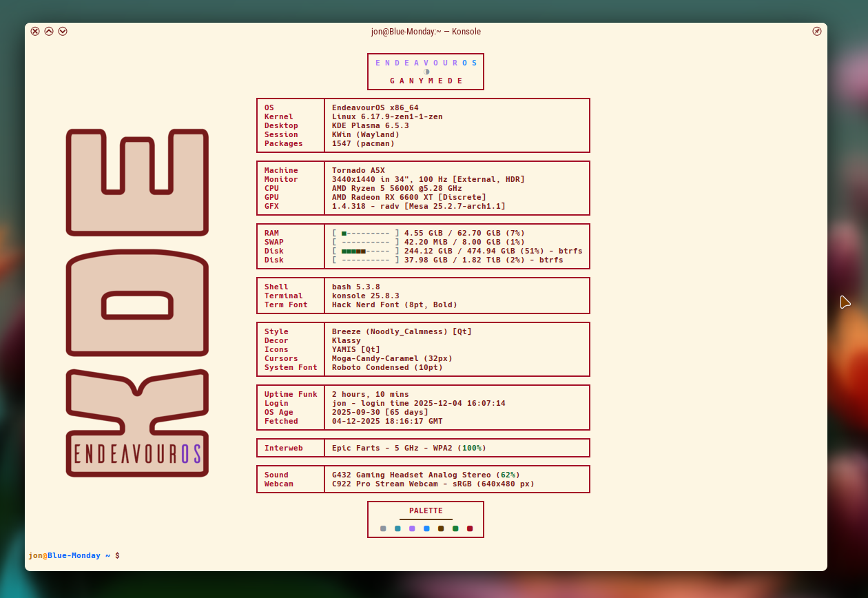Click the '2025-09-30 [65 days]' OS age

click(380, 413)
